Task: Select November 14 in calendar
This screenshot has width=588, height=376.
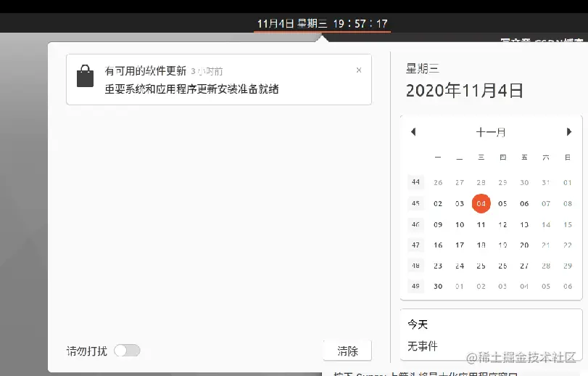Action: pyautogui.click(x=546, y=224)
